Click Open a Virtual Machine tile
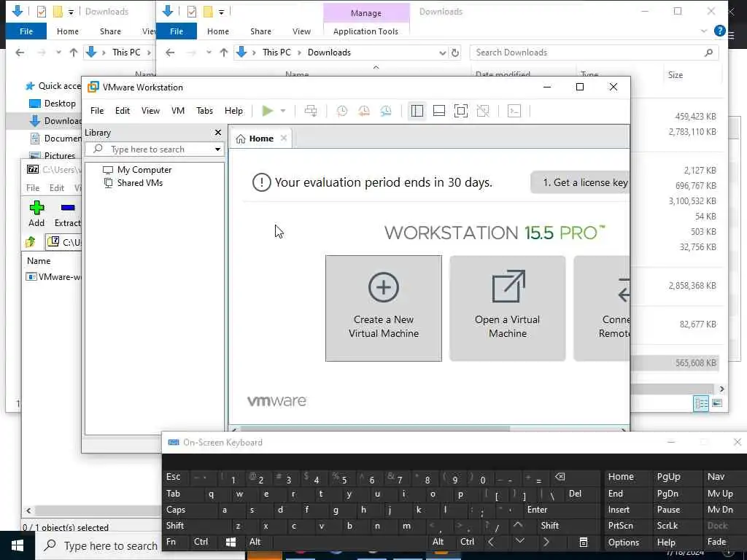Viewport: 747px width, 560px height. point(508,308)
